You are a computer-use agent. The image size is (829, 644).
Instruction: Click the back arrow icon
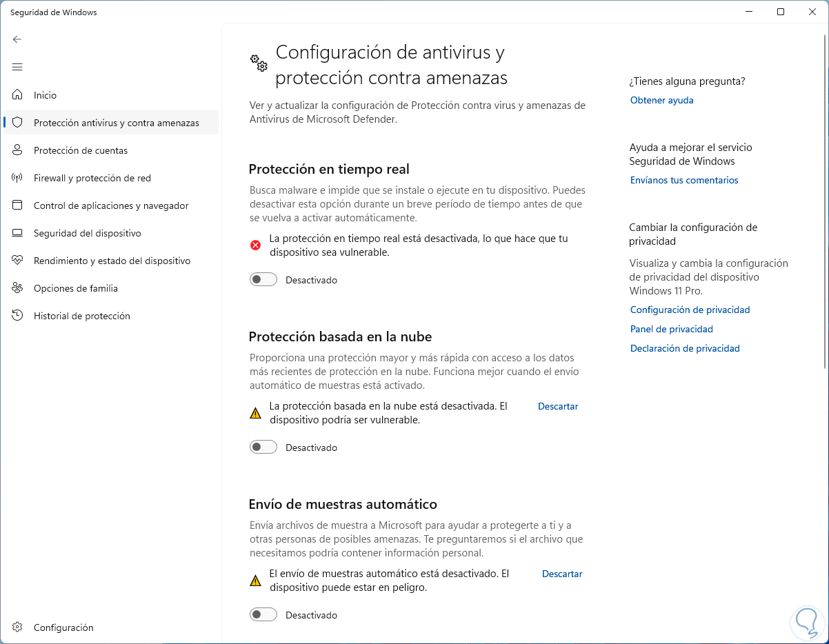(17, 39)
